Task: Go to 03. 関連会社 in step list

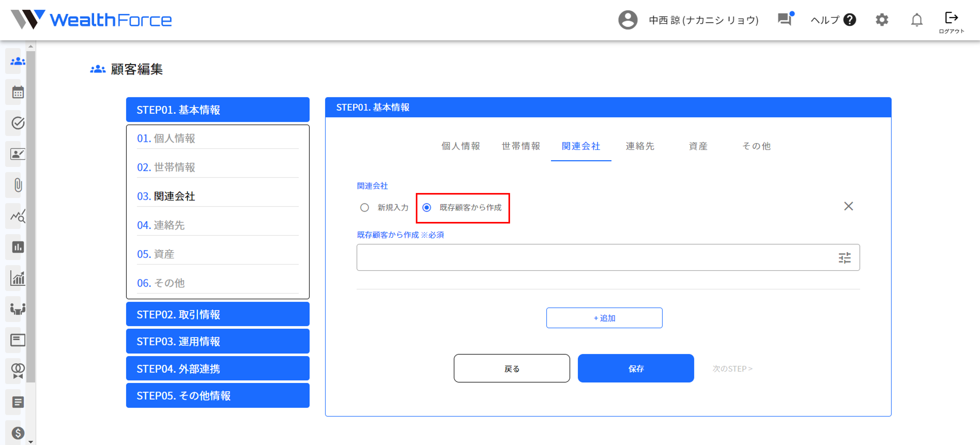Action: click(x=218, y=196)
